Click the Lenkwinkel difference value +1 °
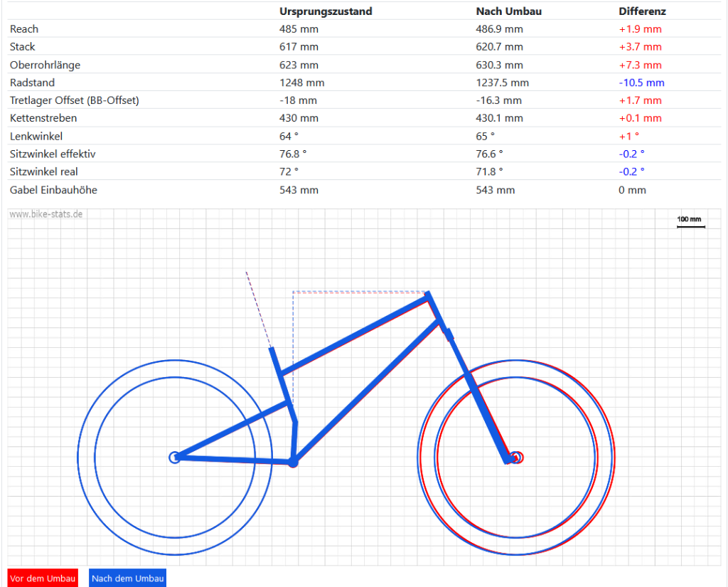Screen dimensions: 728x587 (x=628, y=136)
